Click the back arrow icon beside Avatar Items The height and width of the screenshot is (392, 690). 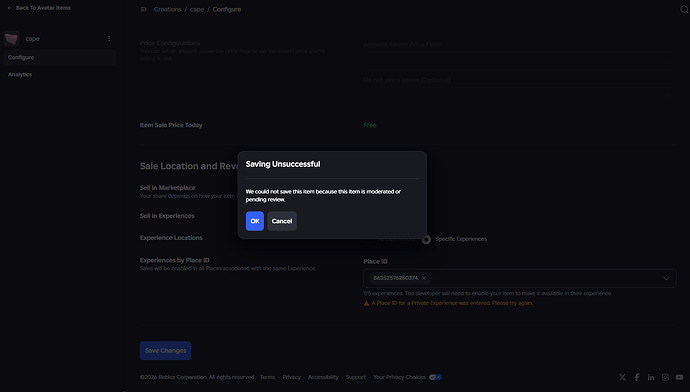click(x=10, y=8)
